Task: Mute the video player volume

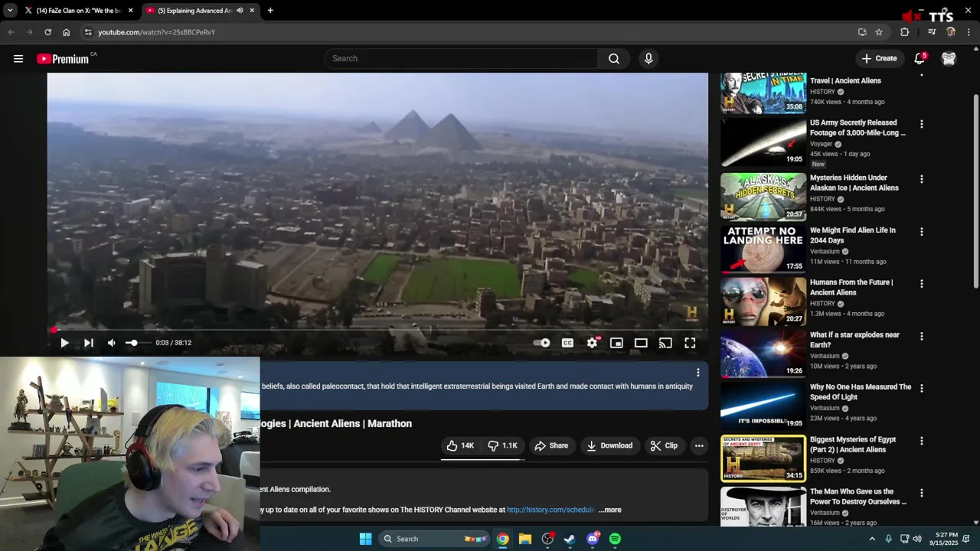Action: 112,343
